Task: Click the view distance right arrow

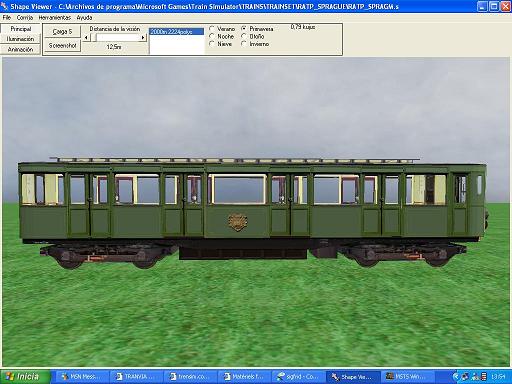Action: coord(143,38)
